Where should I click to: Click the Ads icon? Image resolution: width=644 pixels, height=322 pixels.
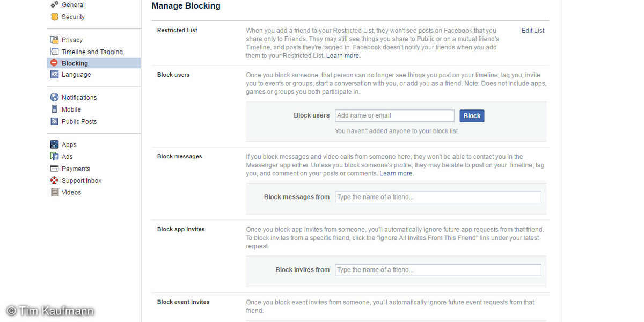tap(54, 156)
